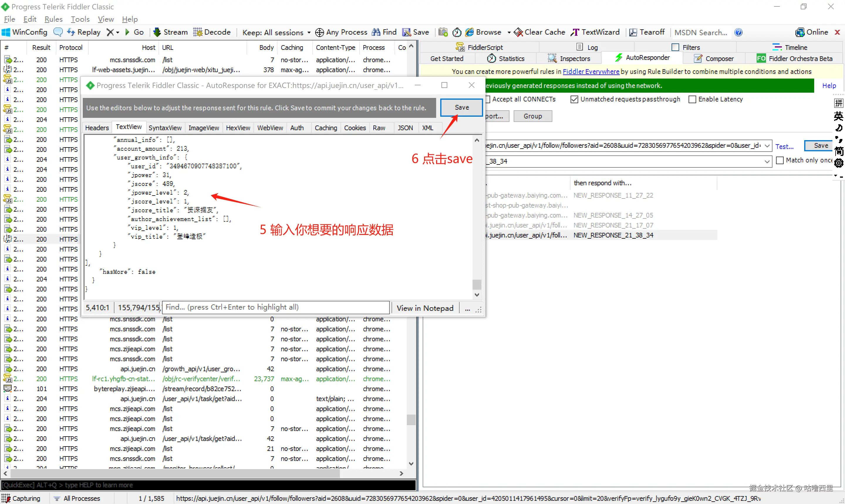
Task: Click the Replay toolbar icon
Action: [x=71, y=32]
